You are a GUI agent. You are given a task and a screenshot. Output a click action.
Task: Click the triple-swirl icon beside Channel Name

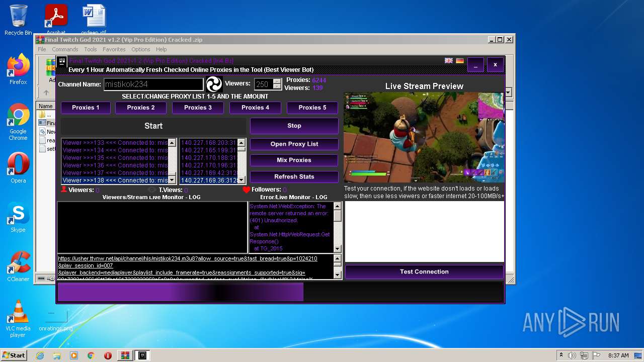(214, 84)
